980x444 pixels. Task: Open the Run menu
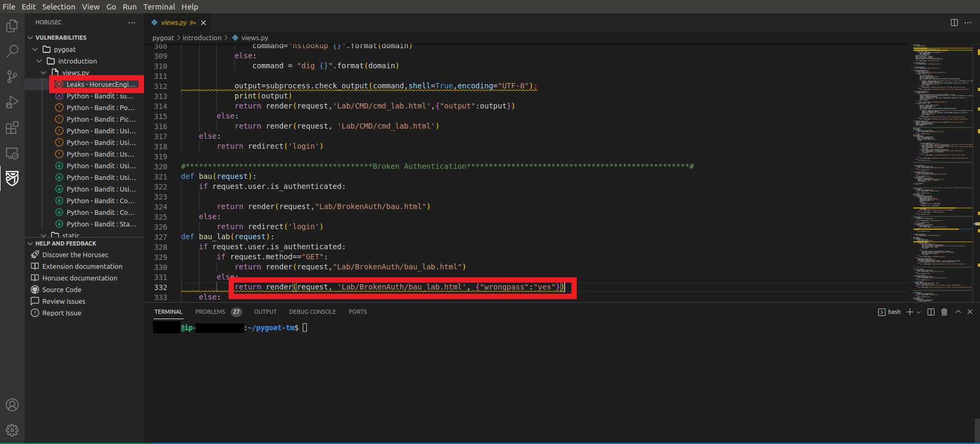[x=130, y=7]
